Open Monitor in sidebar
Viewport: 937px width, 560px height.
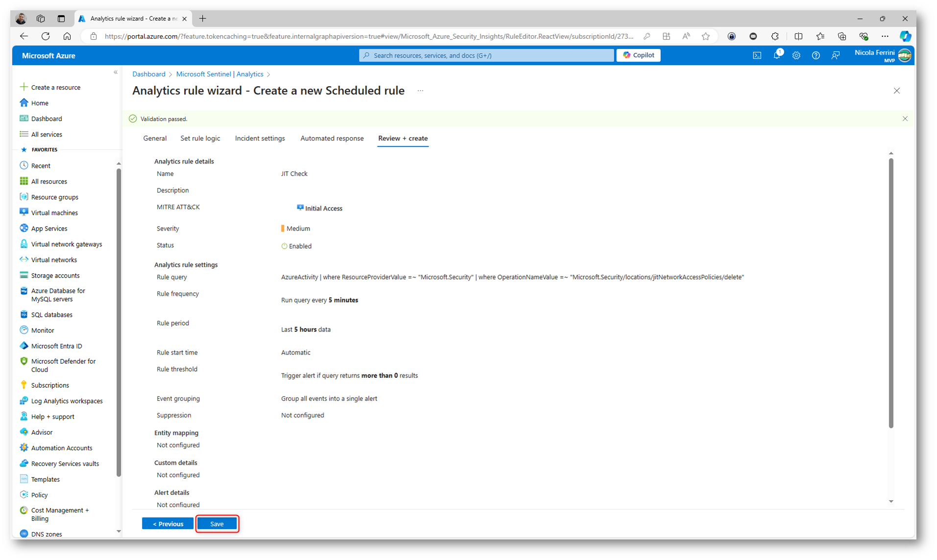[43, 330]
